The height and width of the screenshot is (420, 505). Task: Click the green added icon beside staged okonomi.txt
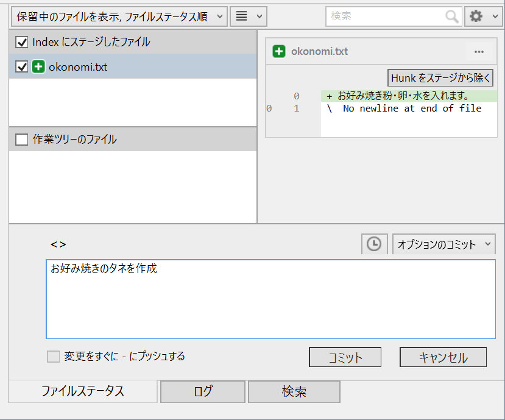[x=38, y=66]
